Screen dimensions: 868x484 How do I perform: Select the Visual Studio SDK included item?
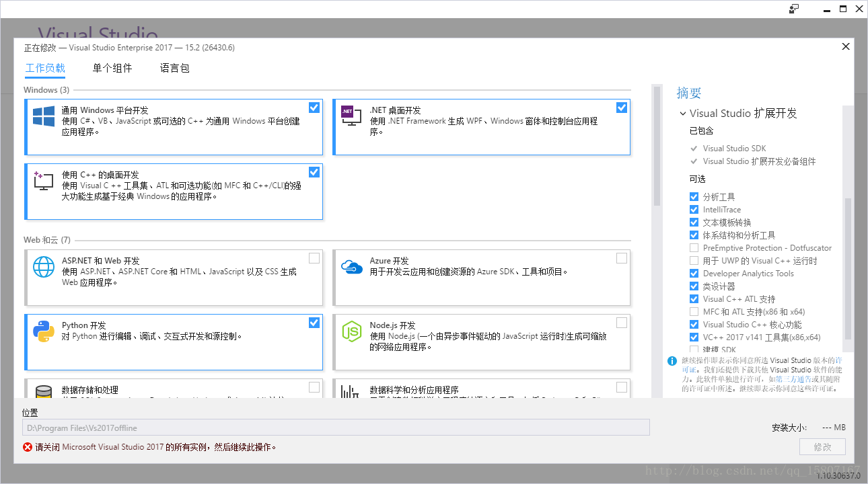[734, 149]
